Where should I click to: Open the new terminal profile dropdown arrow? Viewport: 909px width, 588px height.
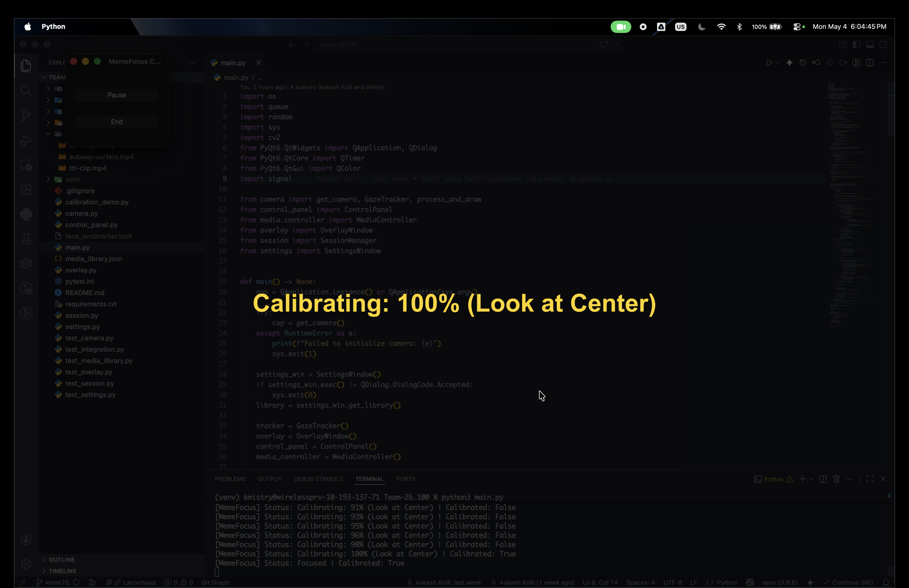pyautogui.click(x=811, y=479)
